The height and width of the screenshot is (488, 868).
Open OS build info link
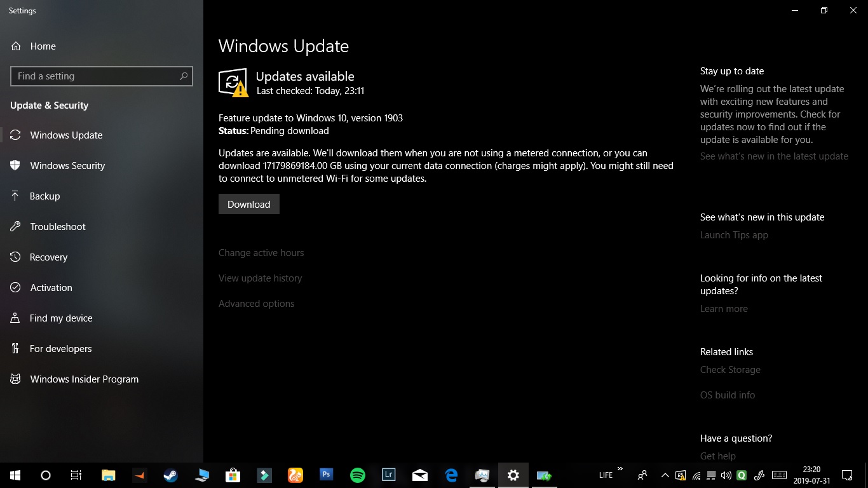click(x=728, y=395)
